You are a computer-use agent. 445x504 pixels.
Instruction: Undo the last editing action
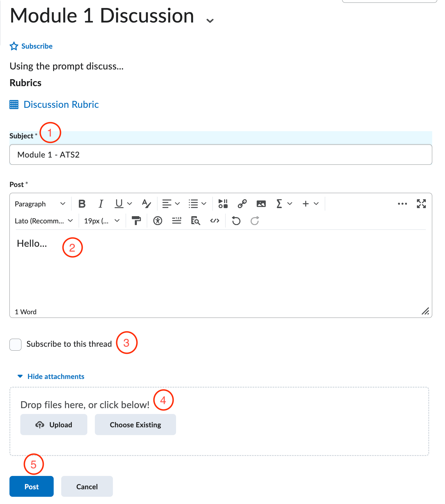(236, 221)
